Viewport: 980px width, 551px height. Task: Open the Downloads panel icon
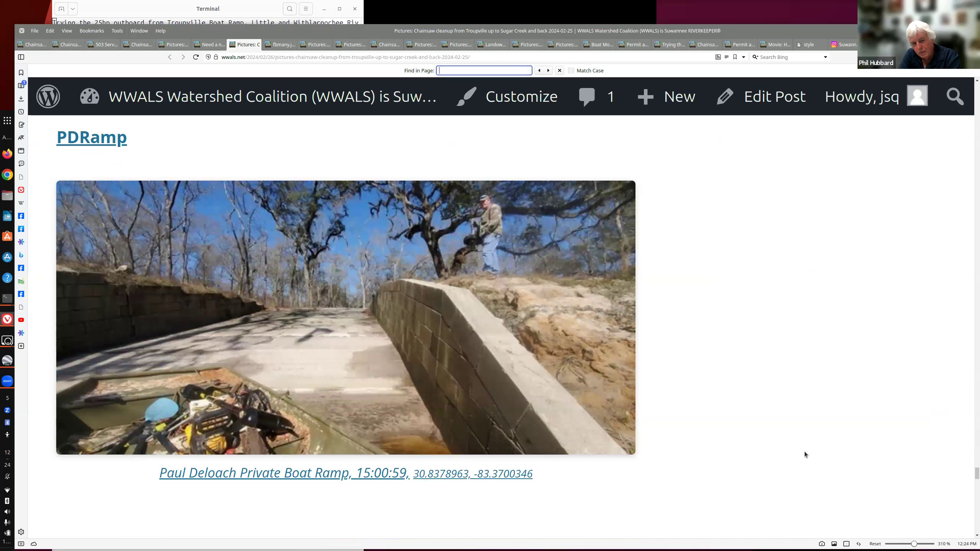(x=21, y=99)
